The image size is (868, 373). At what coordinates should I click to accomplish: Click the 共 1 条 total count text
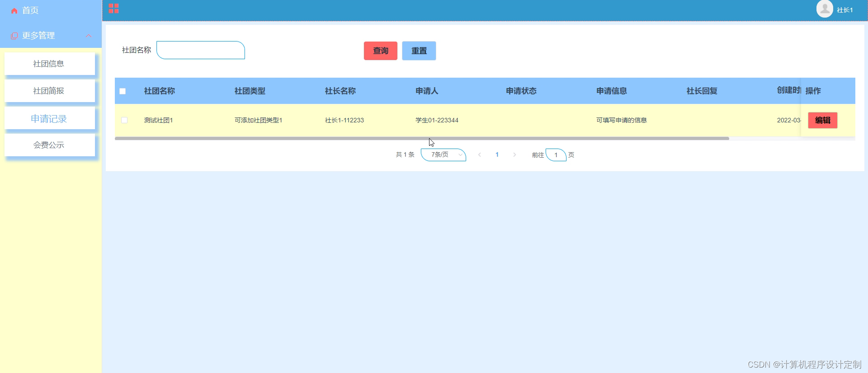tap(405, 155)
